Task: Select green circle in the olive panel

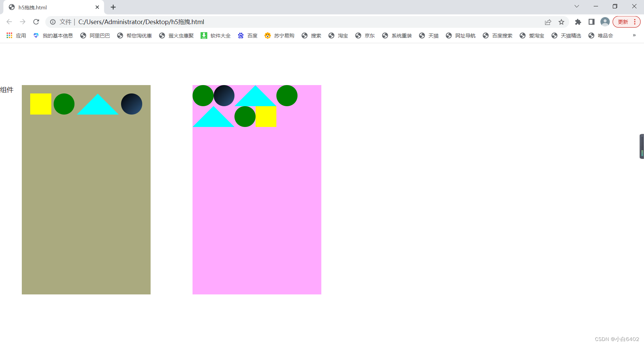Action: [x=64, y=104]
